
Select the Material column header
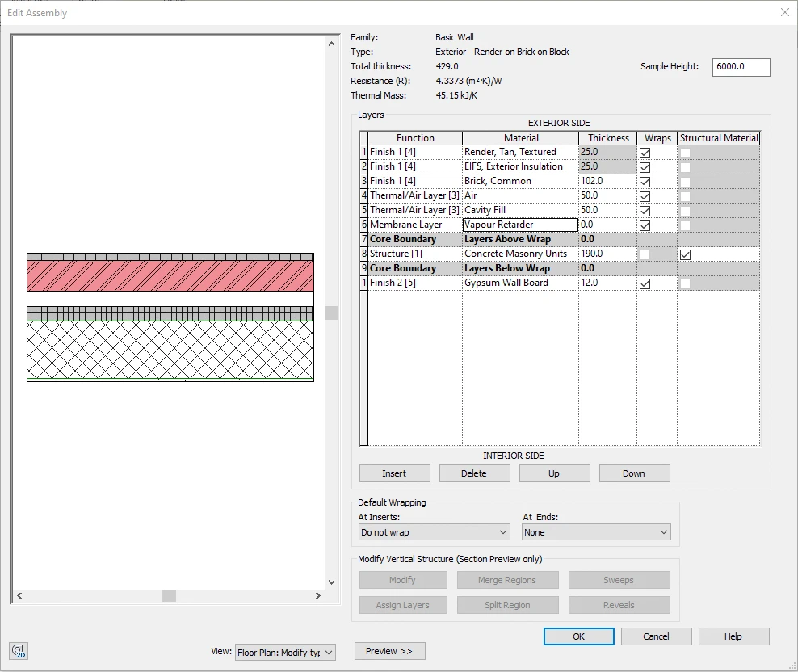521,138
